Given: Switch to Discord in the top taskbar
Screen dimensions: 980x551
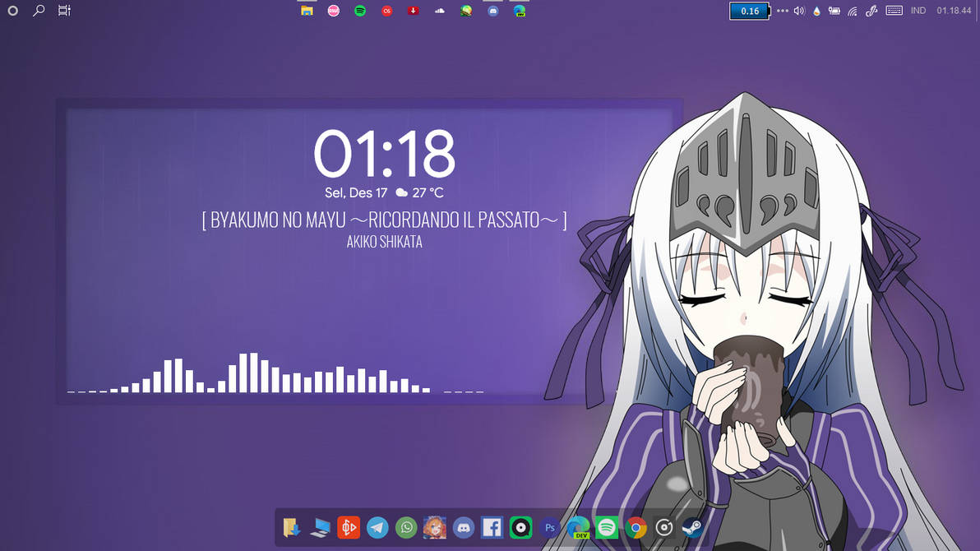Looking at the screenshot, I should click(493, 11).
